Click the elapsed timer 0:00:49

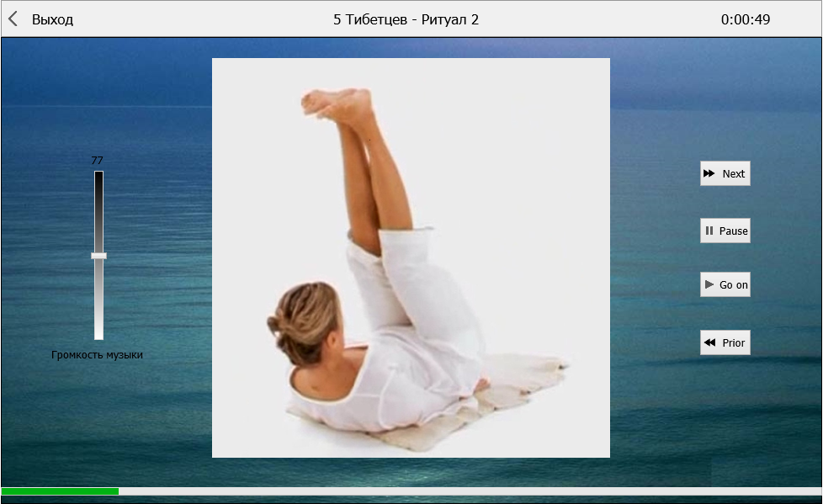tap(745, 19)
